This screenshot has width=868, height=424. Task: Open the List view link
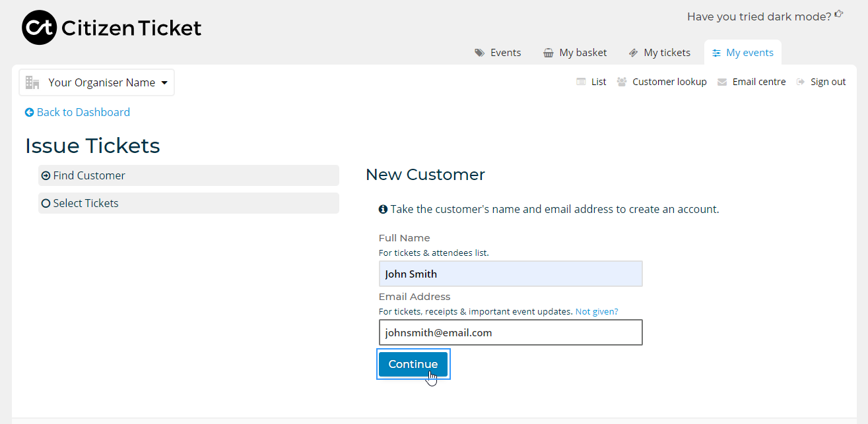[591, 82]
